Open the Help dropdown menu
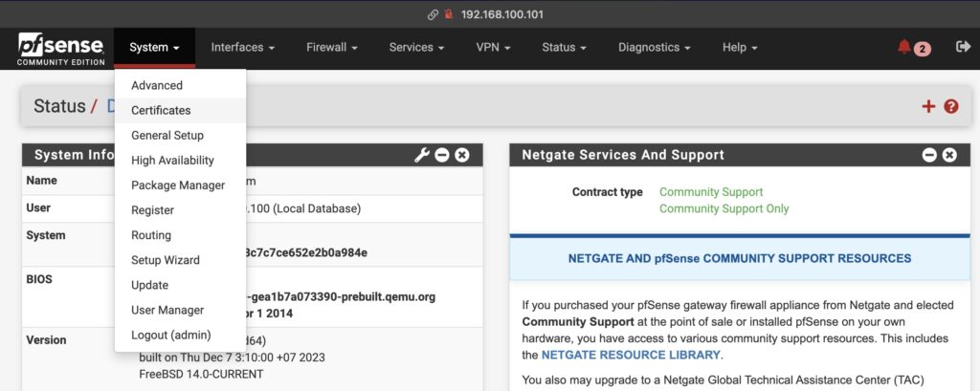 click(740, 48)
